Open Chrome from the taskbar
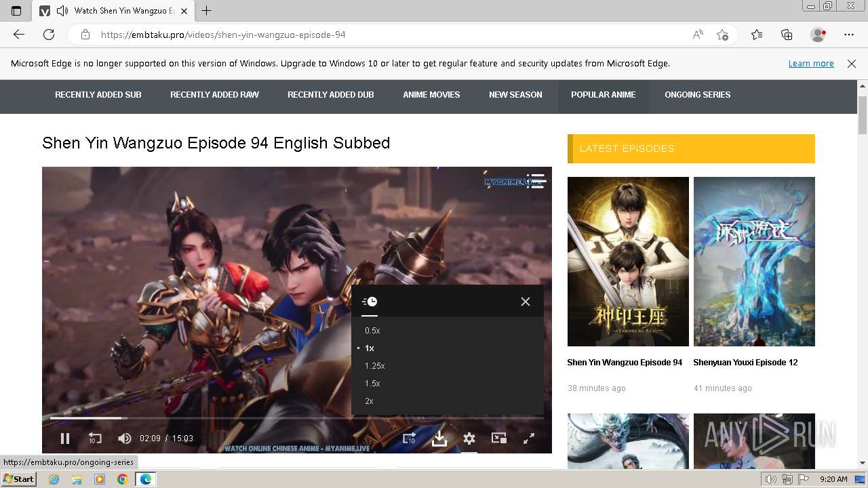This screenshot has height=488, width=868. click(122, 479)
